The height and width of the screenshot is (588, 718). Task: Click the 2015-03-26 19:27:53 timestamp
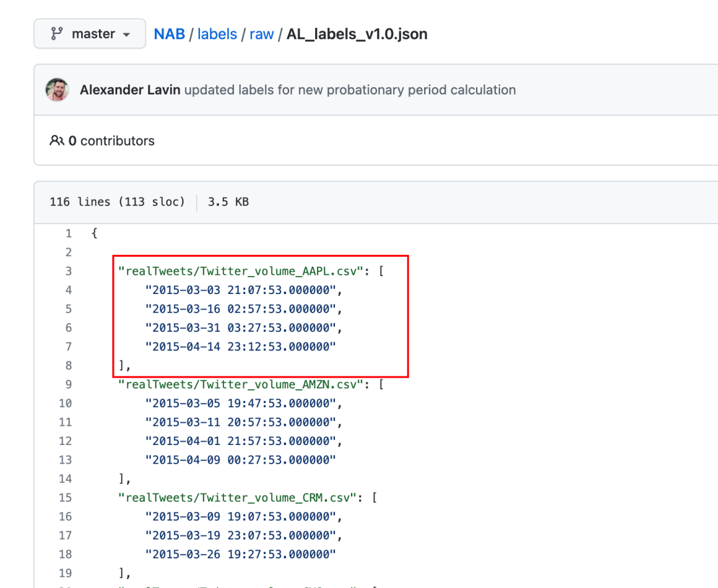pyautogui.click(x=241, y=555)
